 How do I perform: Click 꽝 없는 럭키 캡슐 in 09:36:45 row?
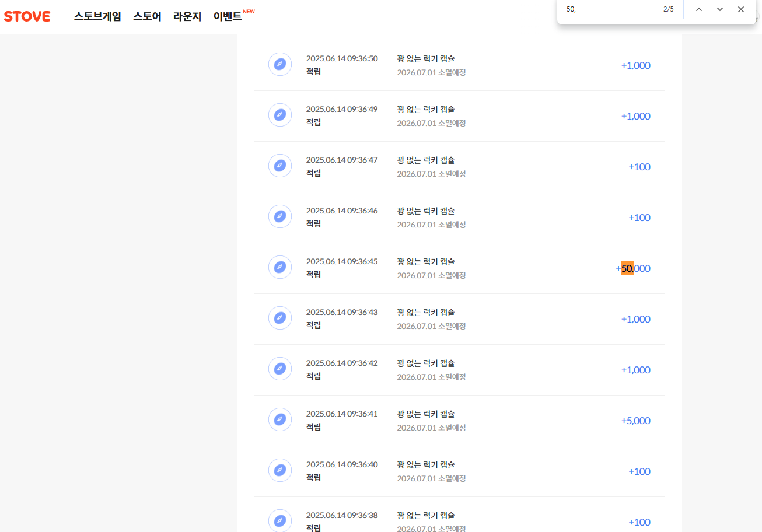[x=426, y=261]
